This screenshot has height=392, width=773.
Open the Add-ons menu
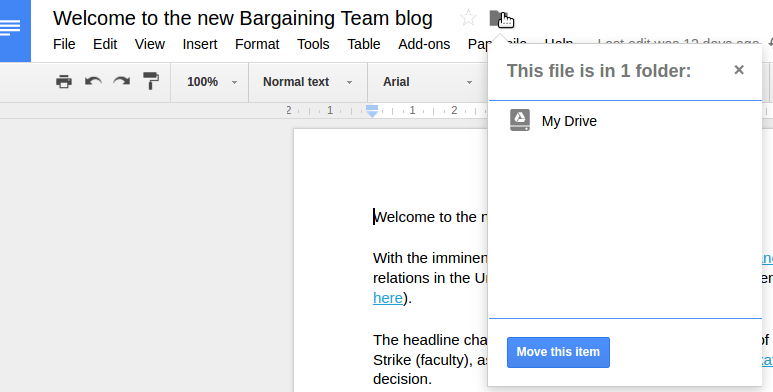[x=424, y=44]
